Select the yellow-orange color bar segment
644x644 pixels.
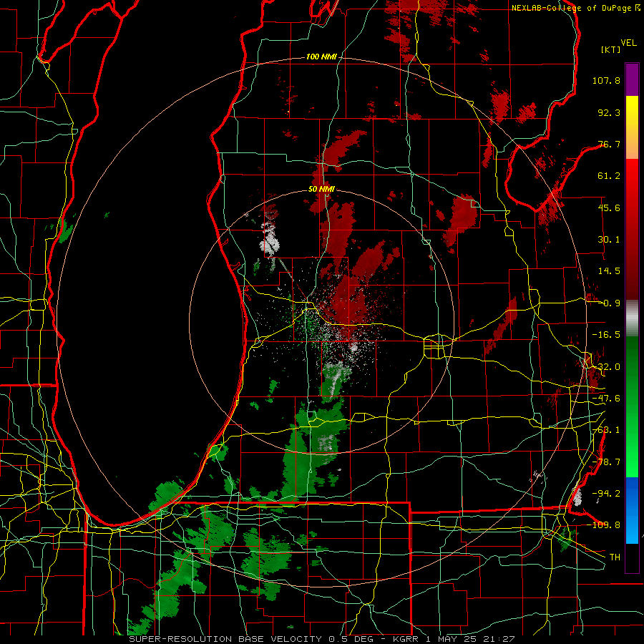(632, 127)
